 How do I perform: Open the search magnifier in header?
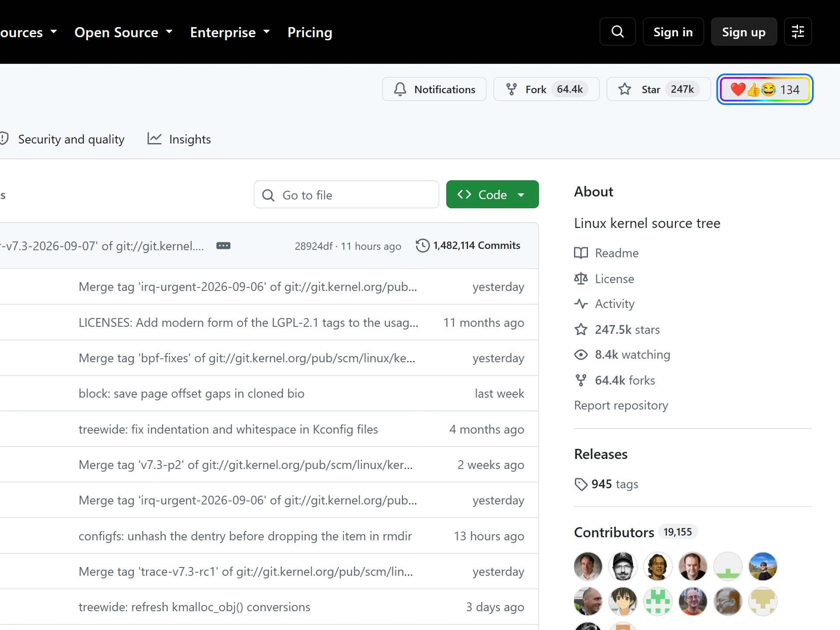tap(617, 31)
